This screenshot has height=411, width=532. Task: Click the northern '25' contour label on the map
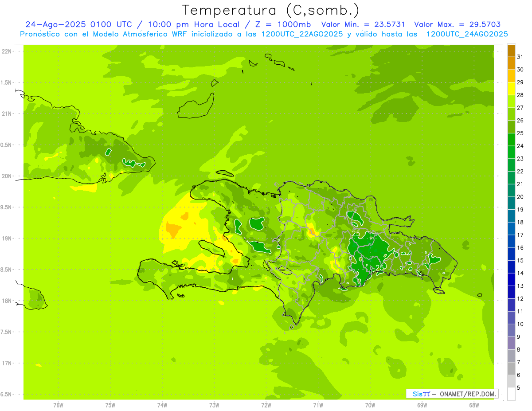(356, 233)
